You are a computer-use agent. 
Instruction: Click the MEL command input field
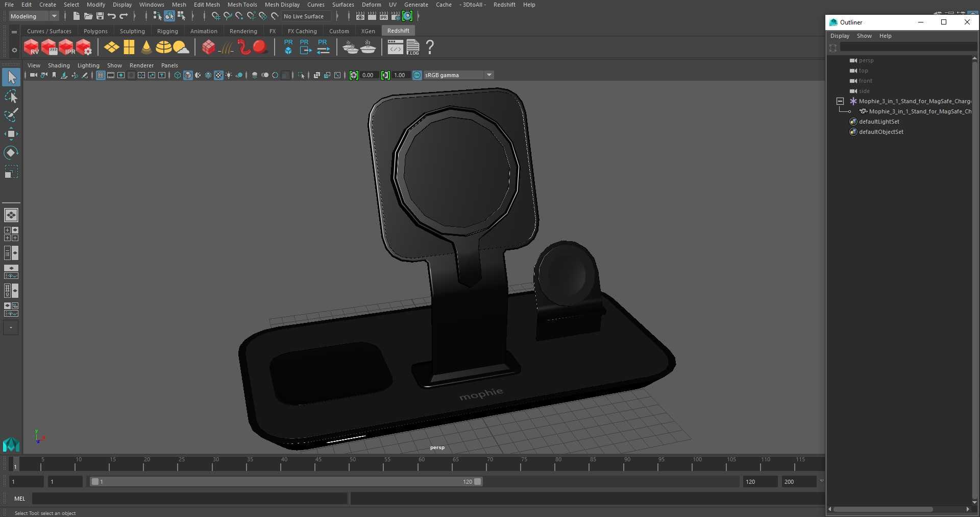tap(189, 499)
